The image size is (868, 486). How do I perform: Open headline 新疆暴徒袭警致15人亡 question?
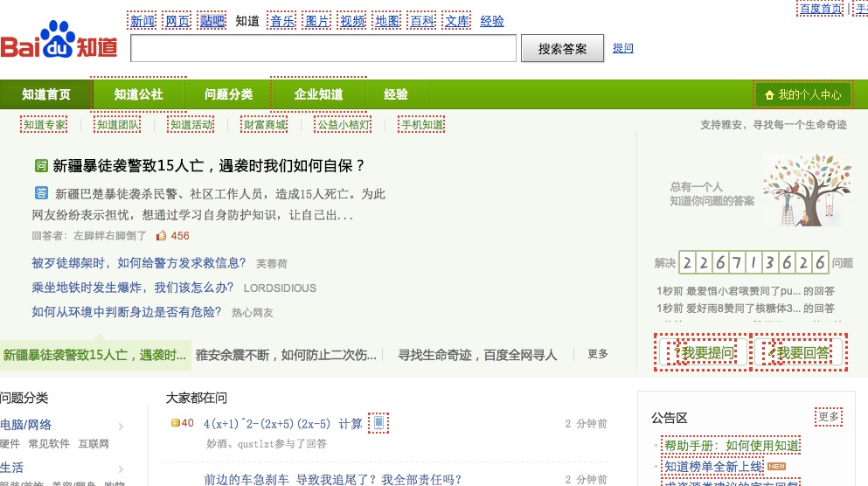click(209, 165)
